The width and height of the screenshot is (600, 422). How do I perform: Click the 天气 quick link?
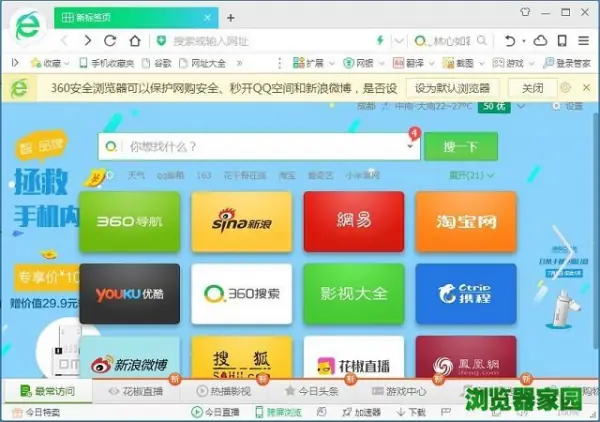coord(136,175)
